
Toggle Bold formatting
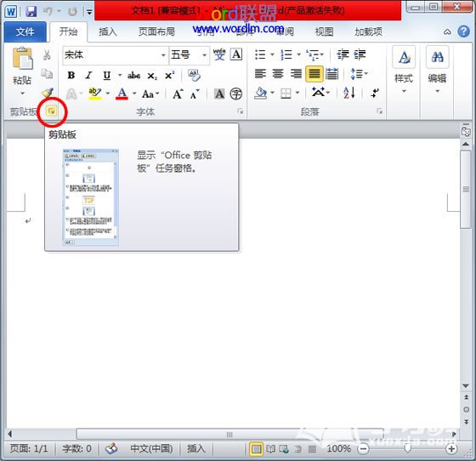pyautogui.click(x=71, y=76)
